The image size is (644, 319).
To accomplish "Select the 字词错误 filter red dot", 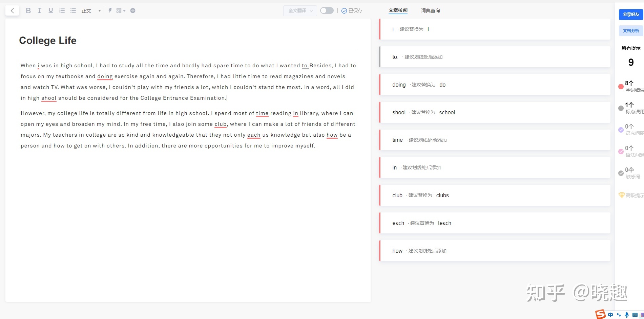I will [621, 87].
